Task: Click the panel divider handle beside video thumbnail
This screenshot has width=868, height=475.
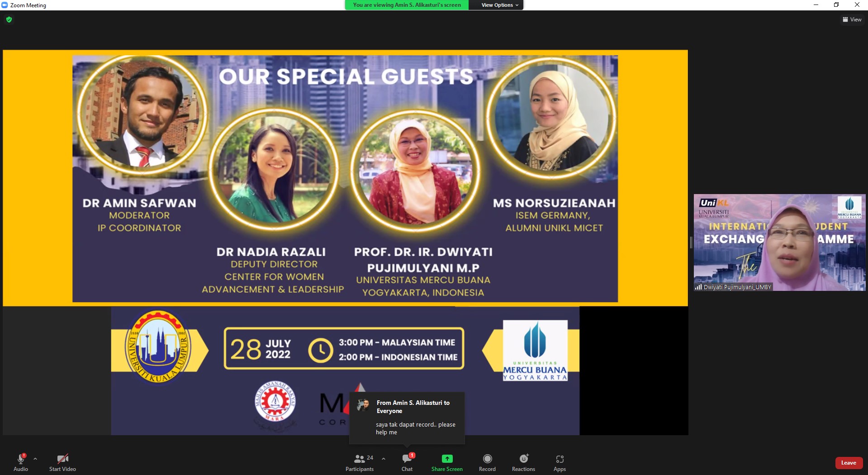Action: 691,242
